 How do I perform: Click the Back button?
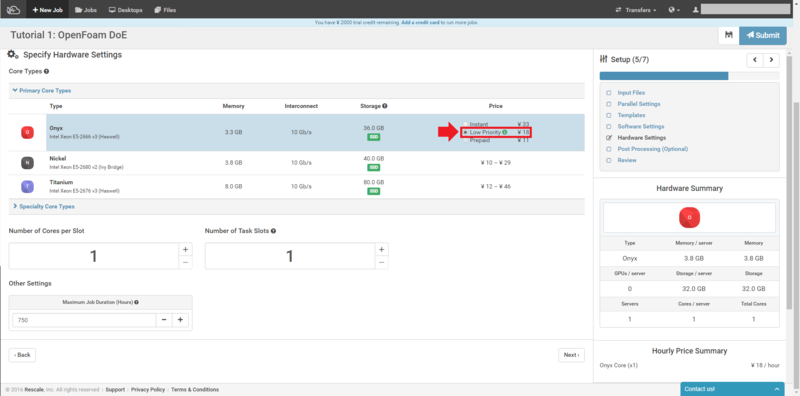click(22, 355)
